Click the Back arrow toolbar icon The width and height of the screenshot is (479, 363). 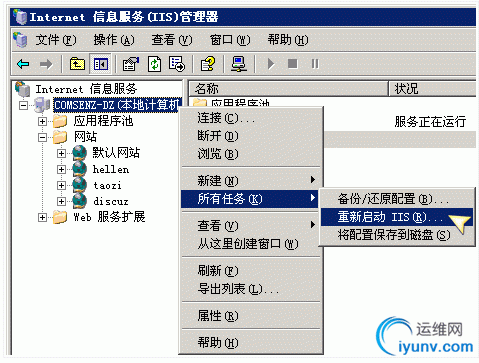pyautogui.click(x=23, y=63)
